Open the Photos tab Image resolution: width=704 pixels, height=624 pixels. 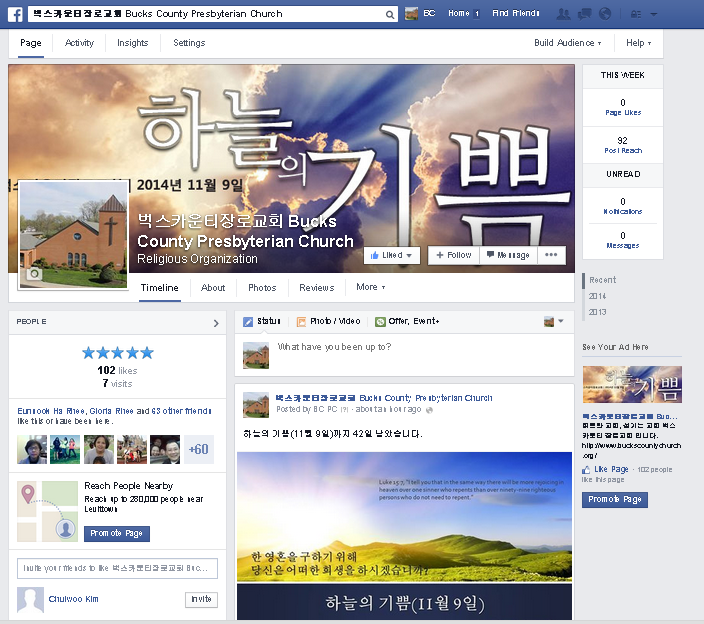(262, 288)
